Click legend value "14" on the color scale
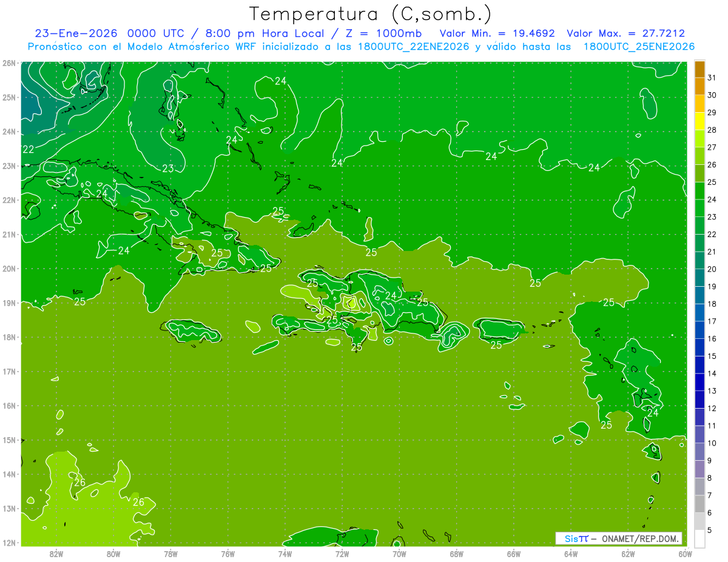 pyautogui.click(x=712, y=373)
